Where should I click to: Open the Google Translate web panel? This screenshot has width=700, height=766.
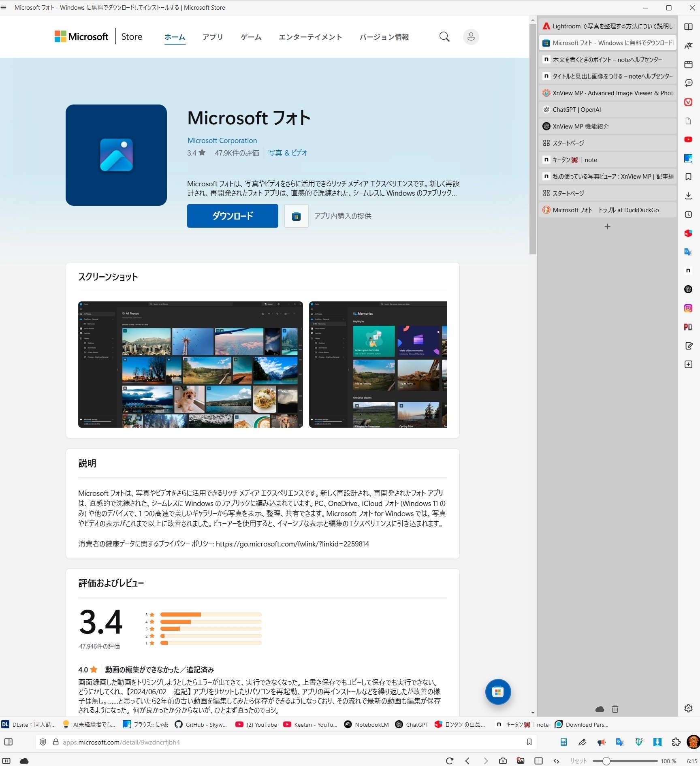(688, 252)
